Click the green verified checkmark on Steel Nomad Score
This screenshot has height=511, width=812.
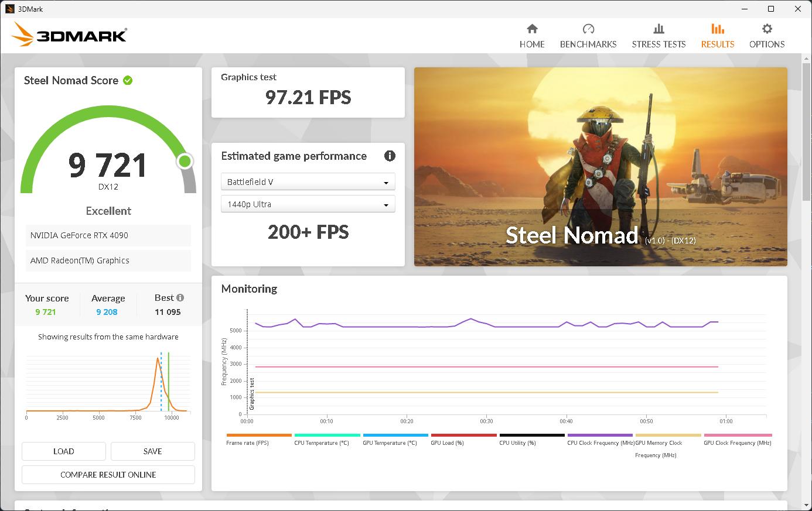128,80
